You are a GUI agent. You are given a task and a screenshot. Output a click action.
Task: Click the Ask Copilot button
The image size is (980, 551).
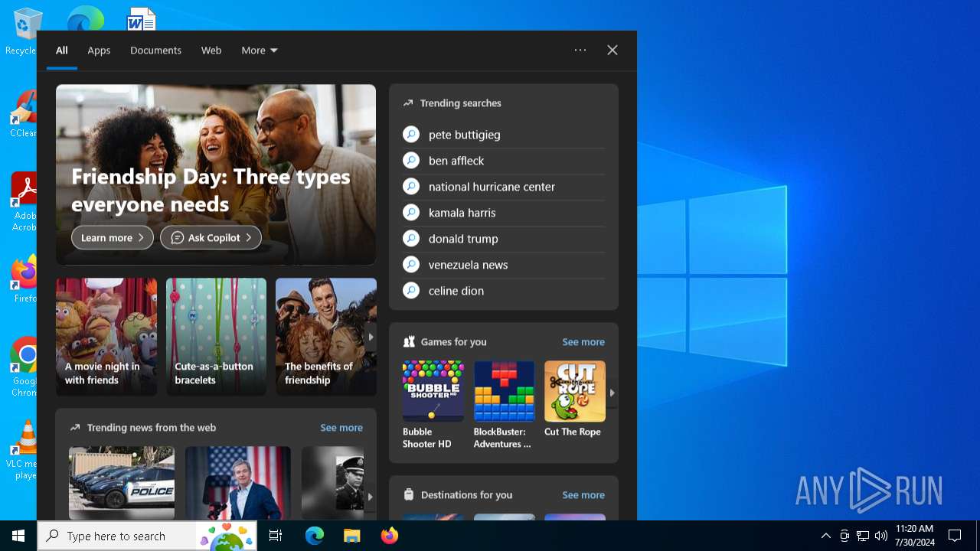(211, 238)
